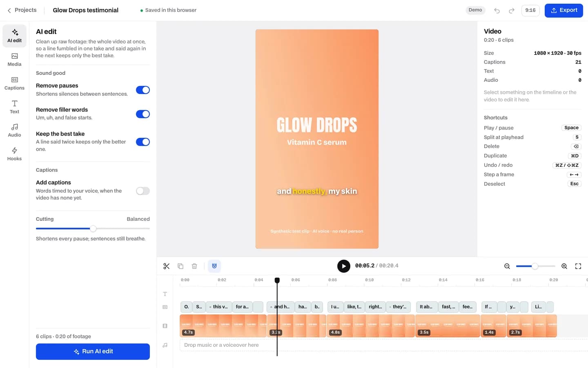Click the playhead handle on the ruler

coord(277,280)
